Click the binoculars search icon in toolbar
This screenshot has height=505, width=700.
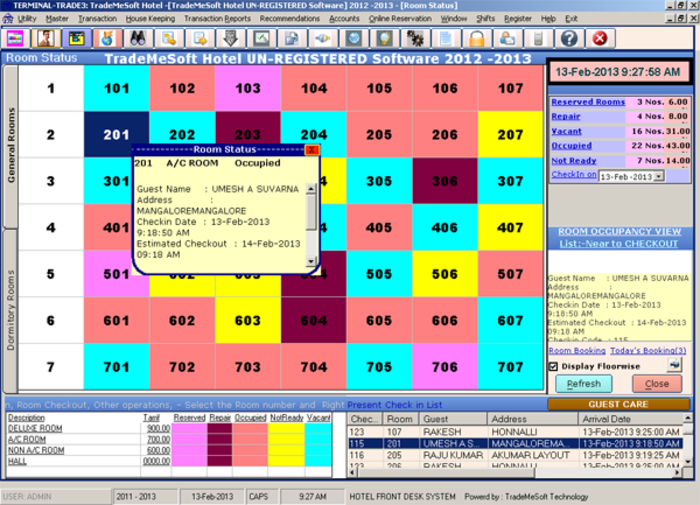pos(137,38)
